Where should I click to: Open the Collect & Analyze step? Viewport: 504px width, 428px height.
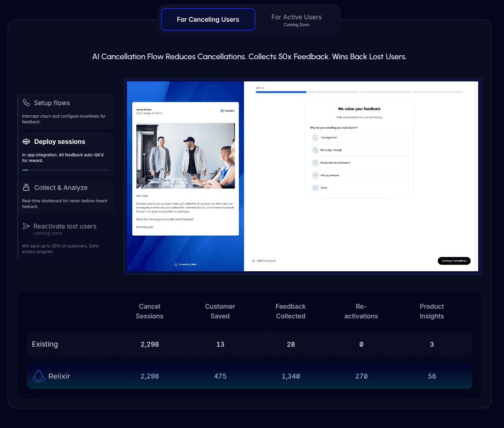point(66,196)
